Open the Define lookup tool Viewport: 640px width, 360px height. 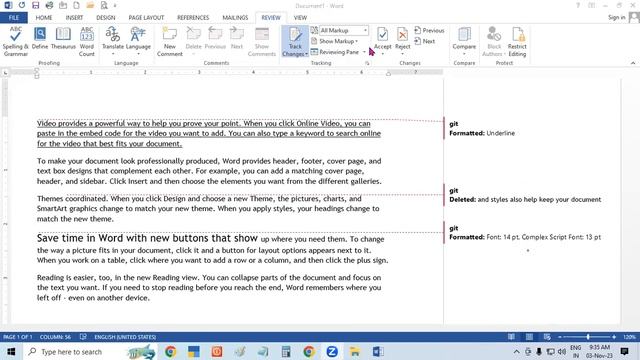click(40, 38)
